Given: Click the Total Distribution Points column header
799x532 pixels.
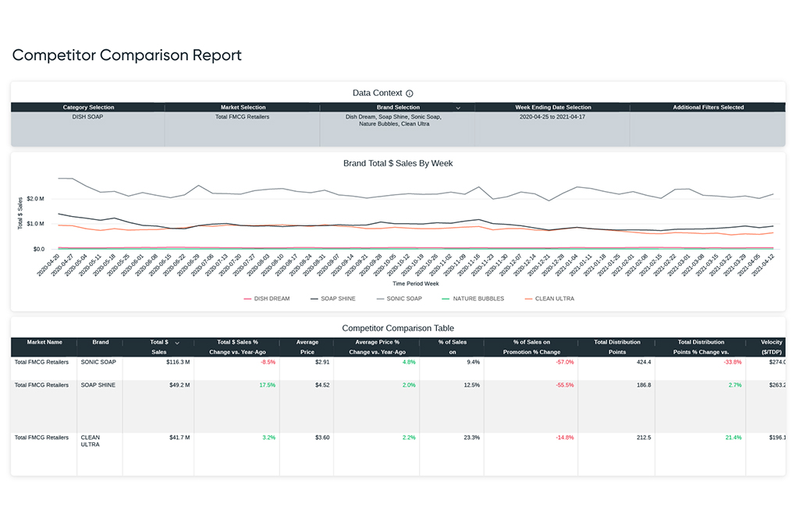Looking at the screenshot, I should tap(616, 347).
